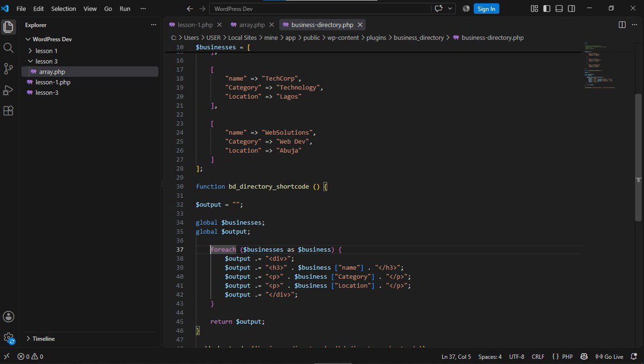Open the Copilot chat icon
This screenshot has width=644, height=364.
pos(438,9)
